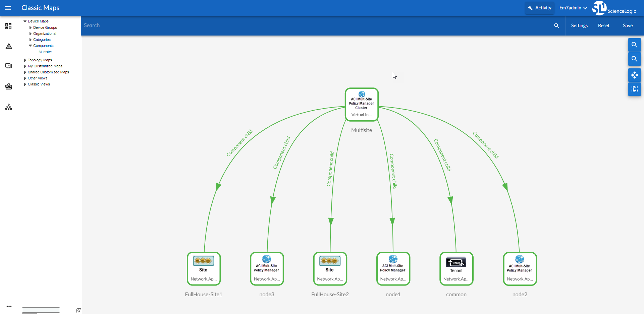This screenshot has width=644, height=314.
Task: Click the Multisite label under cluster node
Action: pos(362,130)
